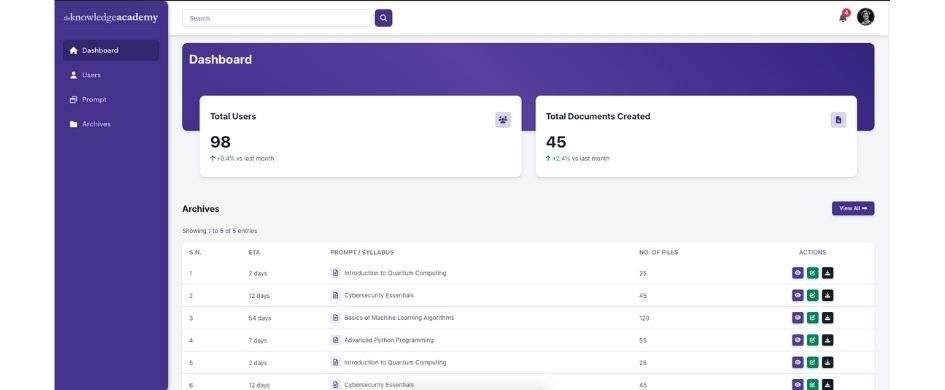Open the Users sidebar item
The height and width of the screenshot is (390, 945).
click(x=111, y=75)
